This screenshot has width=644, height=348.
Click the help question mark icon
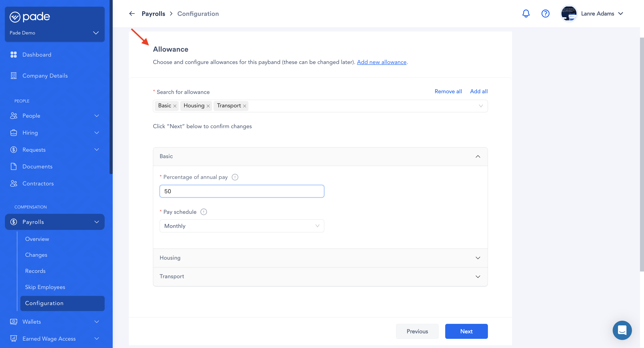click(x=545, y=13)
